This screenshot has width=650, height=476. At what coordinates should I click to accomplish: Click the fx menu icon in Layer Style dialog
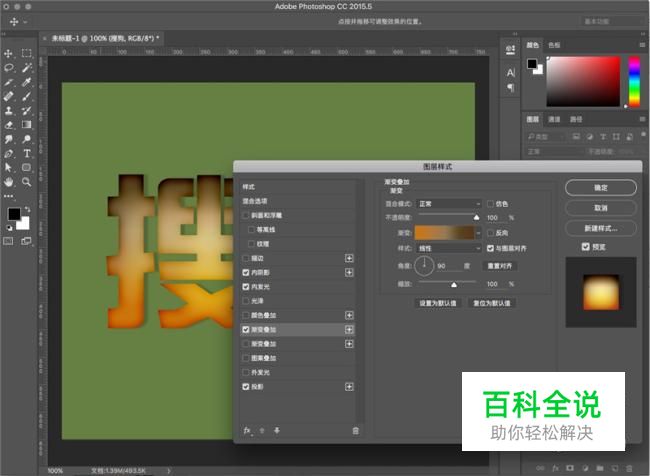pyautogui.click(x=247, y=431)
